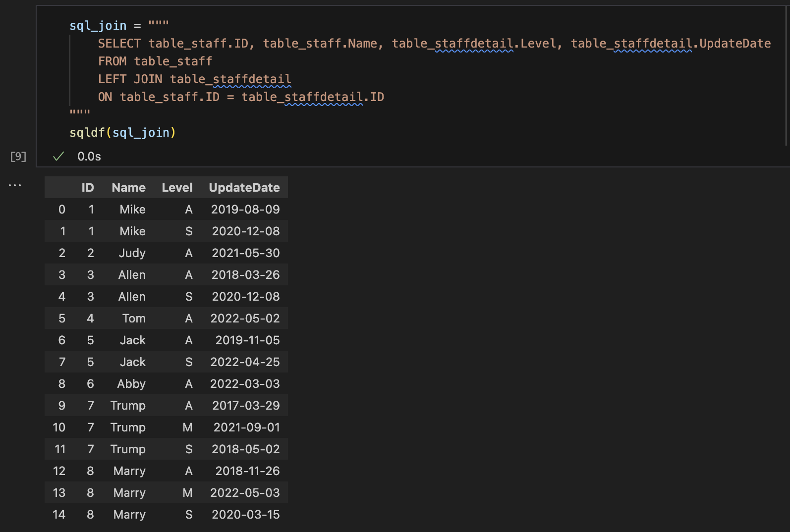The height and width of the screenshot is (532, 790).
Task: Place cursor in the SELECT statement line
Action: (434, 44)
